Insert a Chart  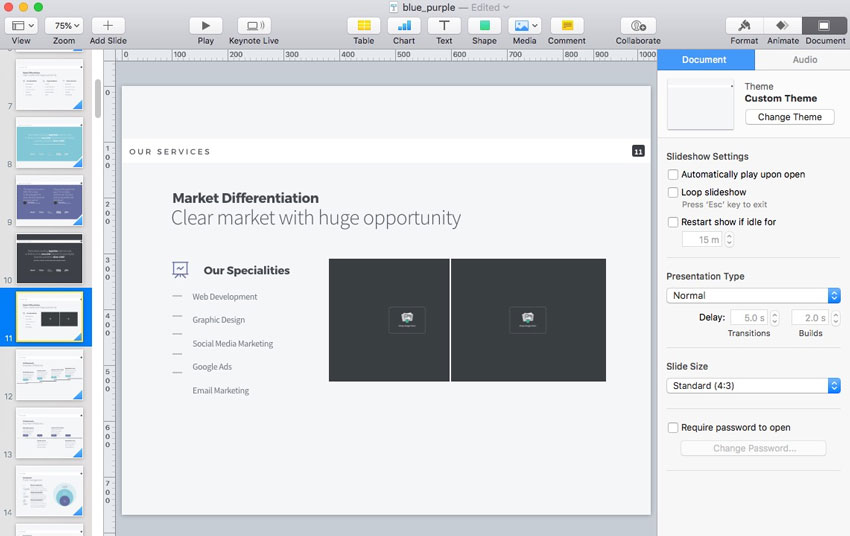coord(404,25)
